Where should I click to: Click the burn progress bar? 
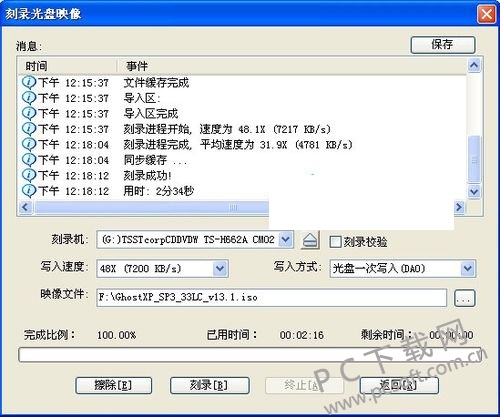250,355
